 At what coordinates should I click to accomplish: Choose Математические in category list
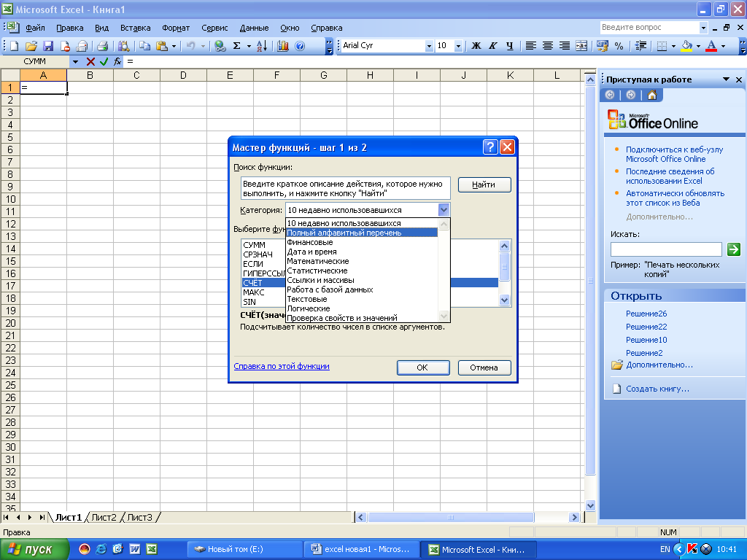point(362,262)
